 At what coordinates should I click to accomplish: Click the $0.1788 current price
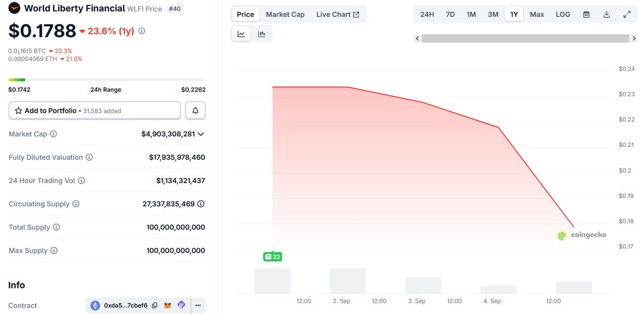tap(42, 31)
